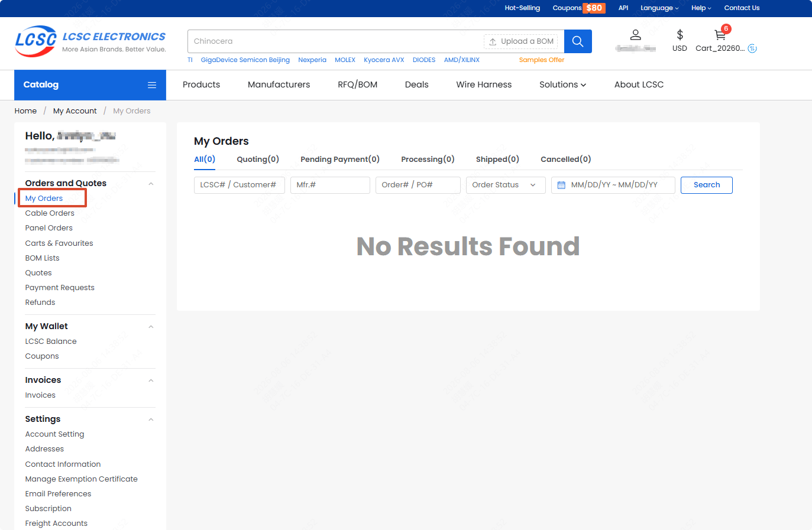The height and width of the screenshot is (530, 812).
Task: Click the Samples Offer link
Action: point(542,60)
